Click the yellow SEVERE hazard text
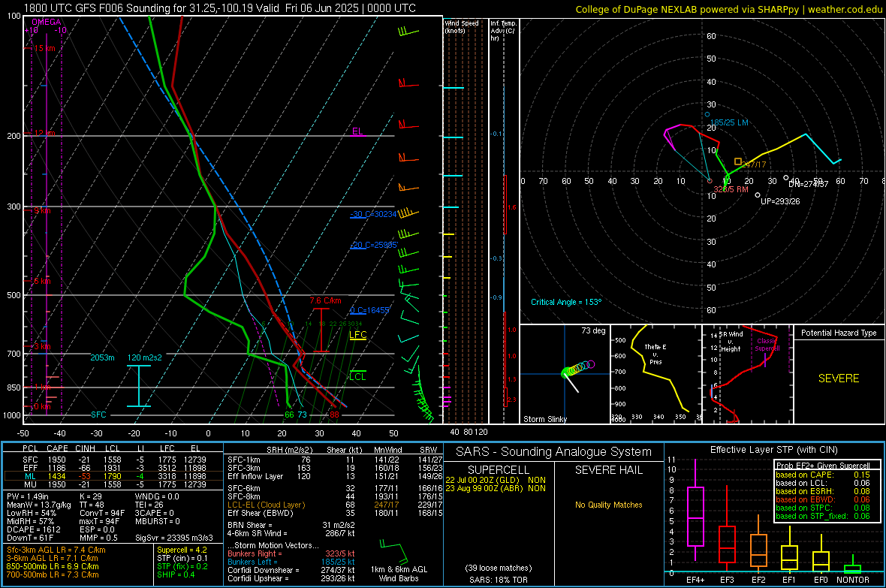This screenshot has width=886, height=588. [839, 378]
